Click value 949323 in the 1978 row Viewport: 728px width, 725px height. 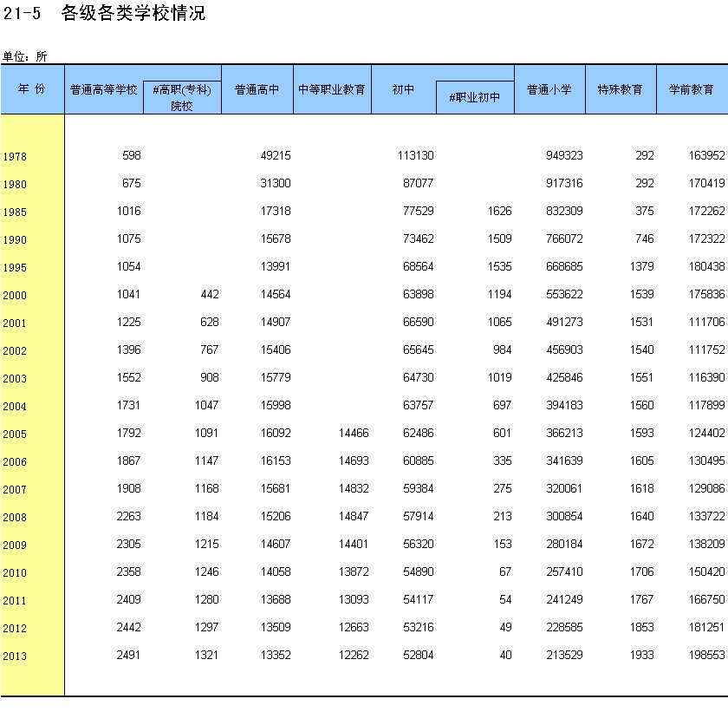click(x=564, y=155)
